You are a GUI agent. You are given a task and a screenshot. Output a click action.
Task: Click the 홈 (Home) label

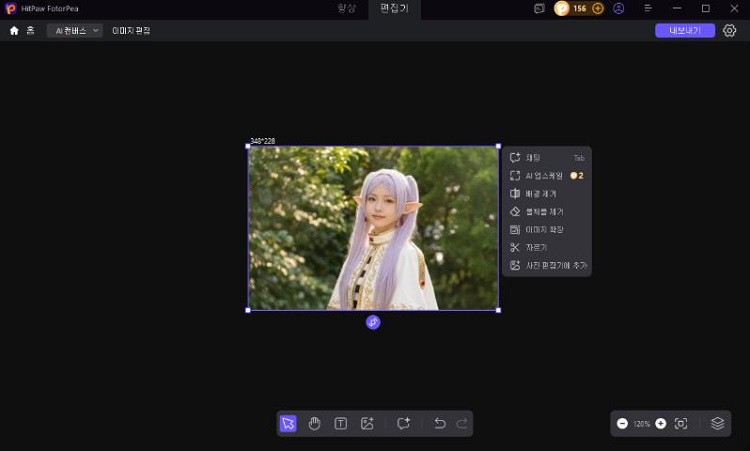[x=30, y=31]
